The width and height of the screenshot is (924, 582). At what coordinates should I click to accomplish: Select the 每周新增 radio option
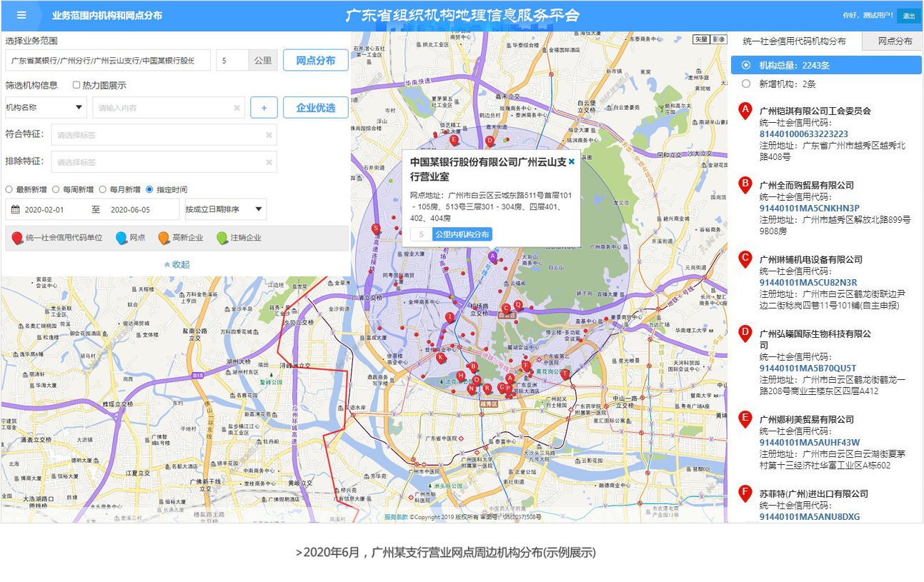point(56,189)
